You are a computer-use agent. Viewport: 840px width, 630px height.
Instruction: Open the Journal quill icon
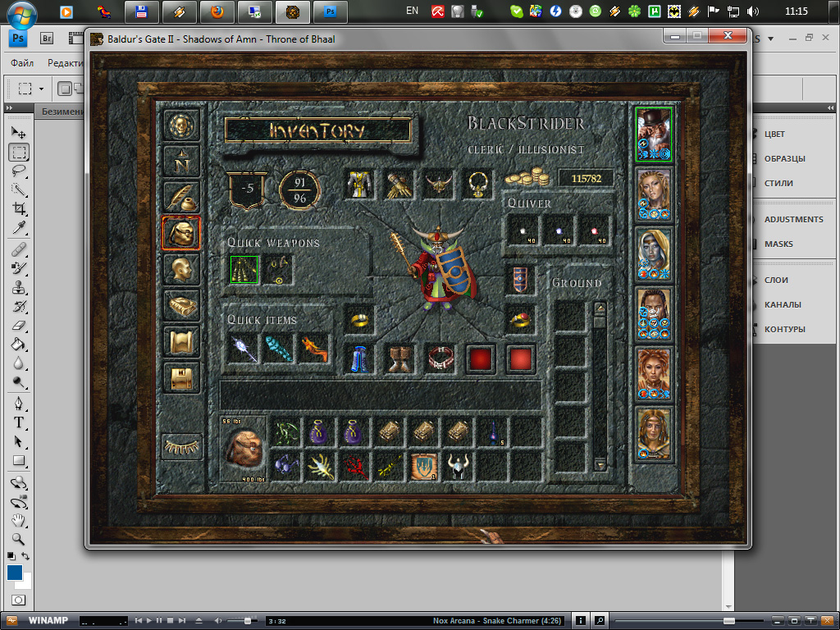(181, 197)
